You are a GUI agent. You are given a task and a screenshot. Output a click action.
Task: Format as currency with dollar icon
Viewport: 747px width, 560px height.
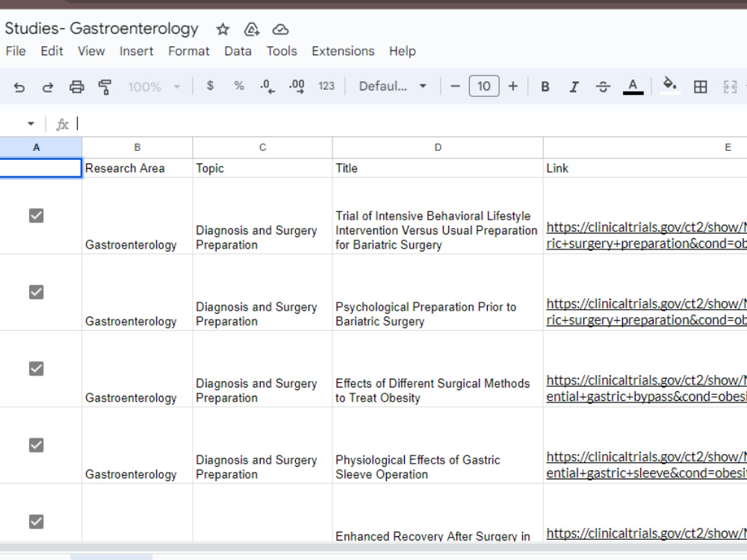tap(210, 86)
